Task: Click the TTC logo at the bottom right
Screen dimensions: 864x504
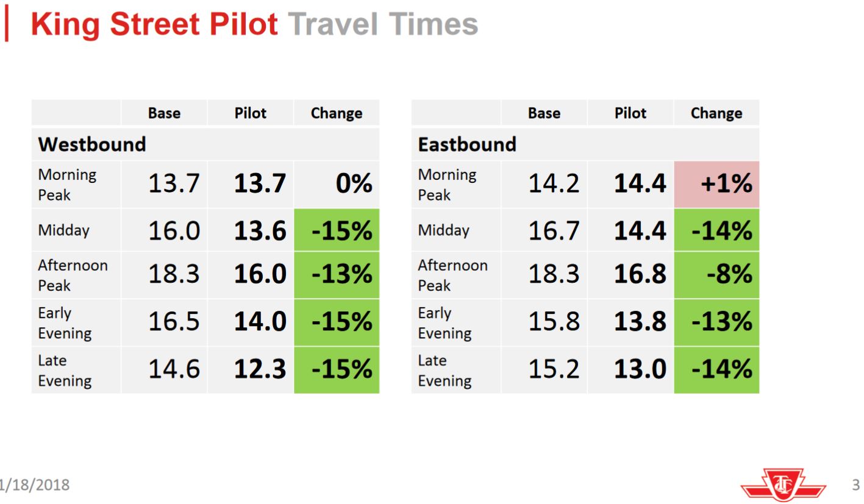Action: click(783, 486)
